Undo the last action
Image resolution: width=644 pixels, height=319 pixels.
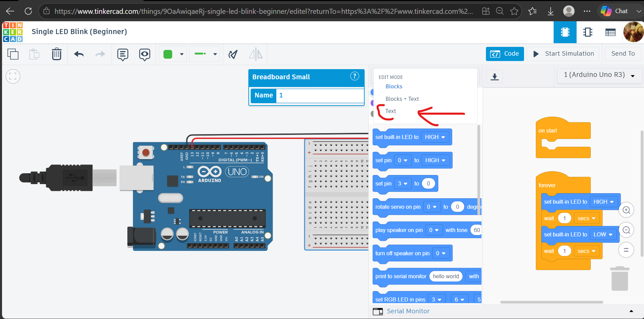tap(79, 54)
